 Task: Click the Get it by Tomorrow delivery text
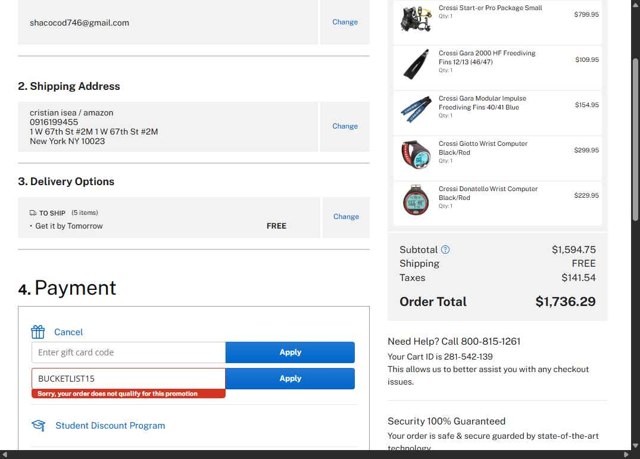pos(69,226)
